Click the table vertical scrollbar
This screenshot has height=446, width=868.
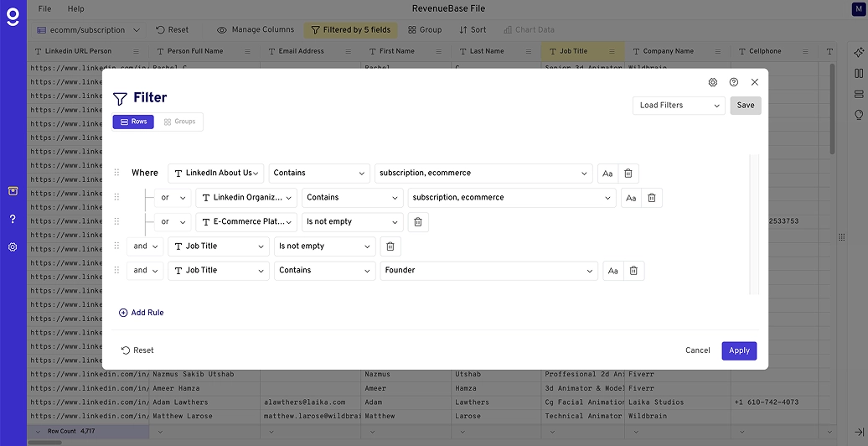(x=832, y=109)
